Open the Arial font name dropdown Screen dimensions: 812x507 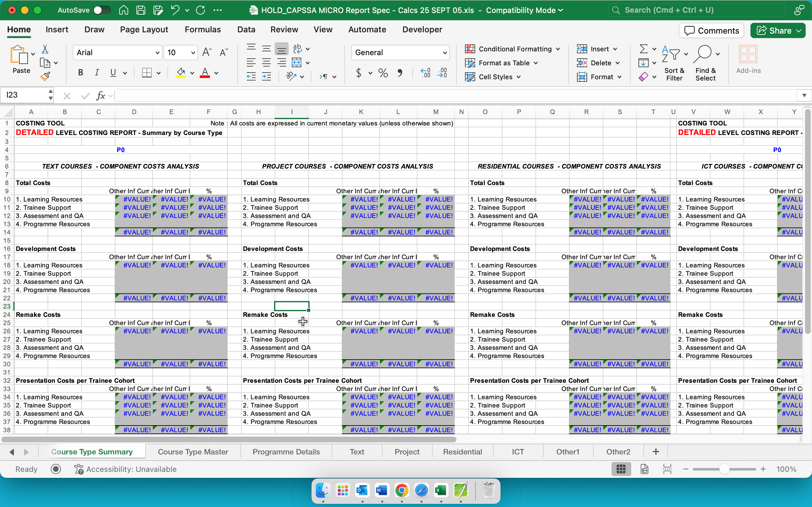157,53
